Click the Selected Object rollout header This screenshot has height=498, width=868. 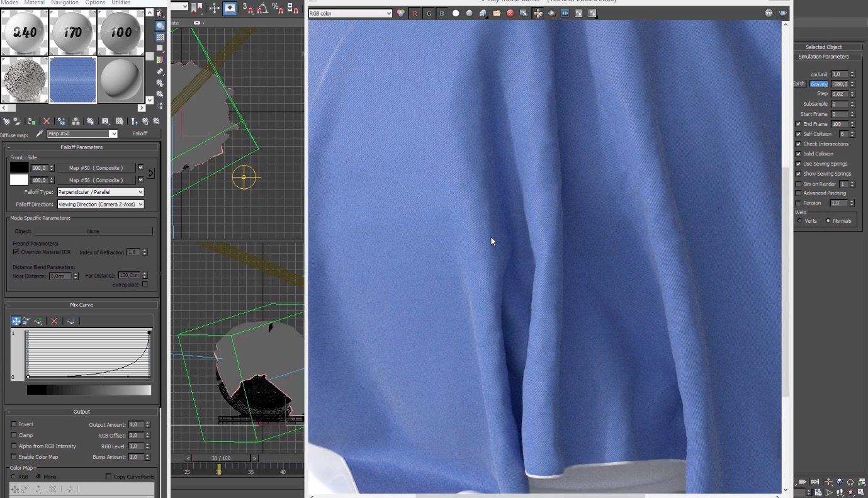tap(823, 47)
